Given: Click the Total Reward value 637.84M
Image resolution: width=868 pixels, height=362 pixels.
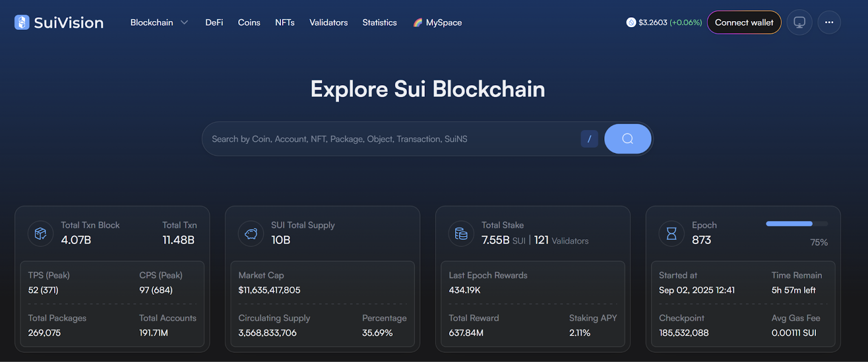Looking at the screenshot, I should tap(466, 333).
